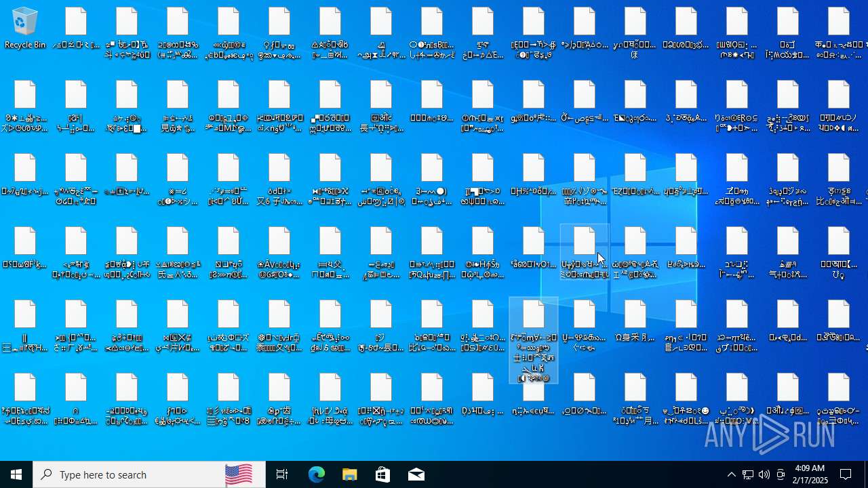Open the Mail app from the taskbar
868x488 pixels.
(416, 474)
